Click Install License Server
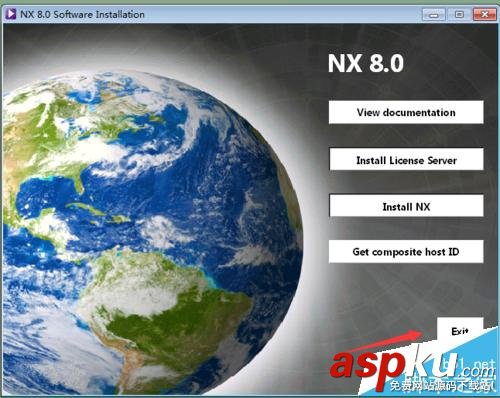The height and width of the screenshot is (398, 500). 406,160
